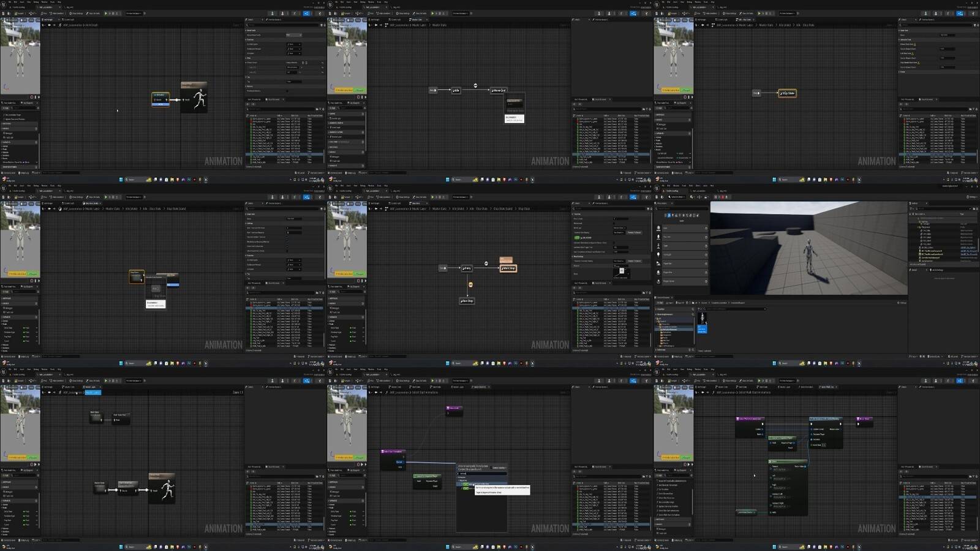Focus the Content Browser asset search field
Viewport: 980px width, 551px height.
pos(735,309)
